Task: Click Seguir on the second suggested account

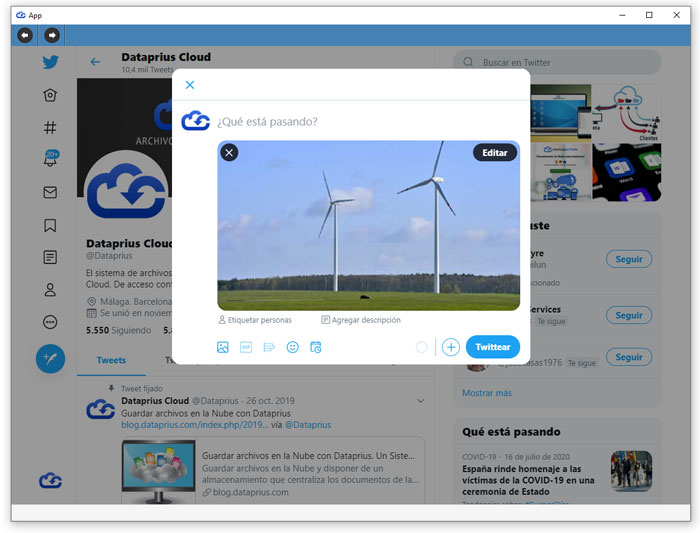Action: tap(629, 315)
